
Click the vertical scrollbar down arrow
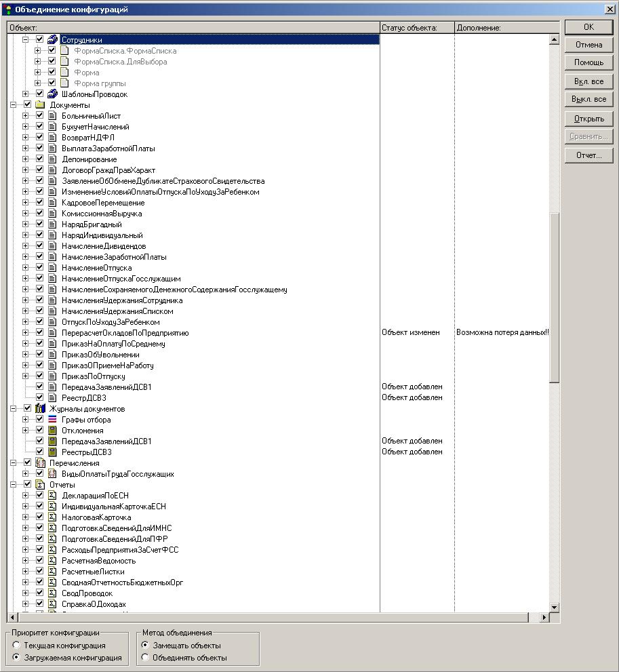pyautogui.click(x=554, y=607)
